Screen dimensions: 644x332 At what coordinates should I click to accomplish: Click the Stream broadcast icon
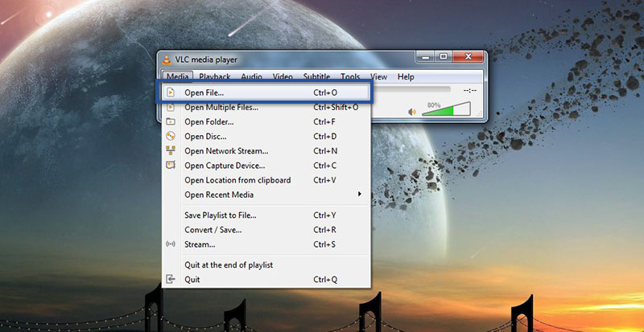click(171, 244)
